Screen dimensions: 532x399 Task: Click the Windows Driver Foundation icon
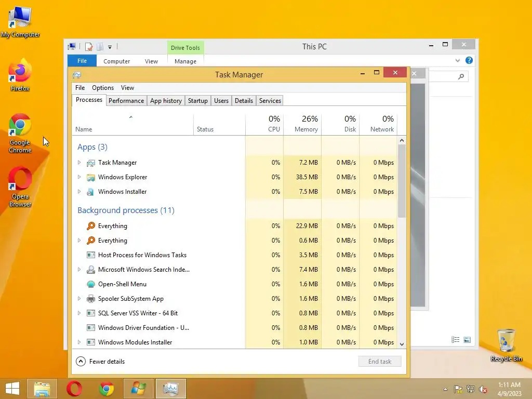click(90, 328)
